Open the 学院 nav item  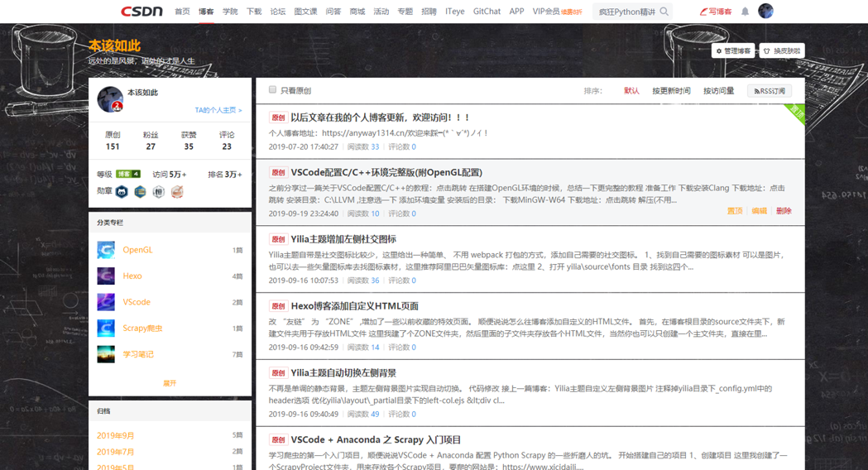(230, 11)
